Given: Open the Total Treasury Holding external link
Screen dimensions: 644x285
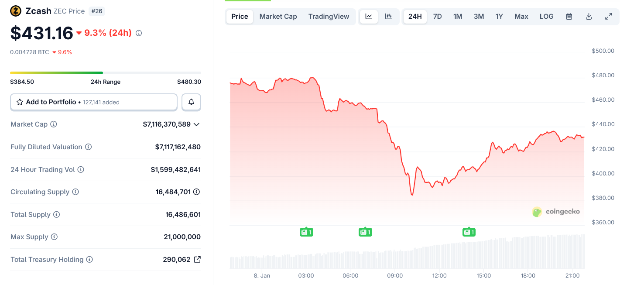Looking at the screenshot, I should click(197, 259).
